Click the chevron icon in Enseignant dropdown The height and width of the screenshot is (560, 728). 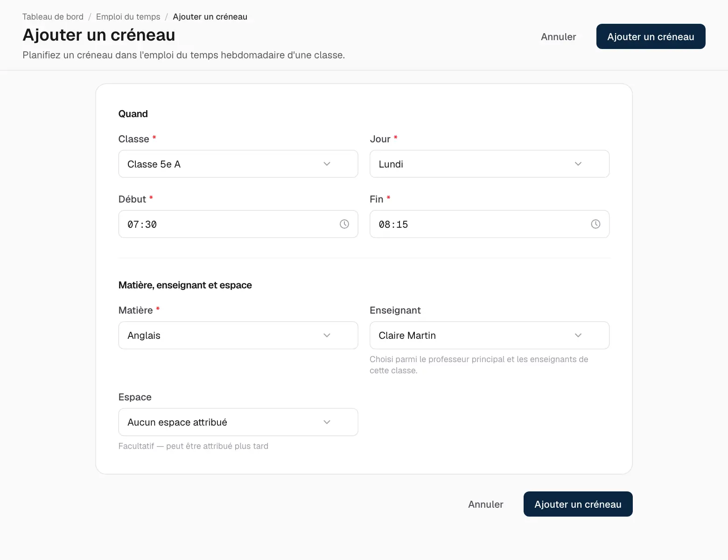[x=578, y=335]
